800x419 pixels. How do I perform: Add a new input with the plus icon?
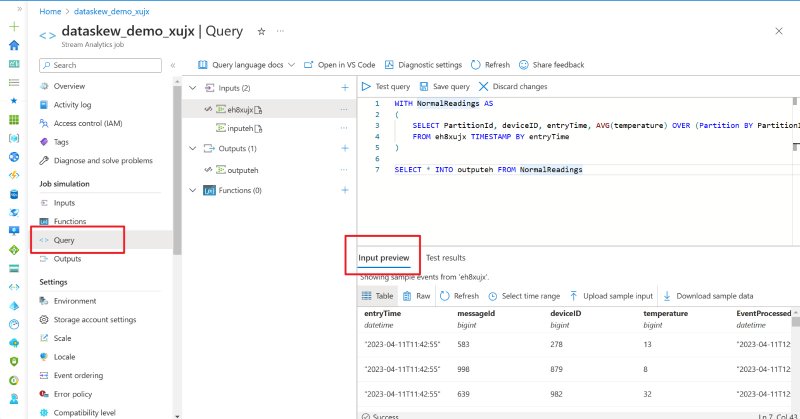click(x=345, y=88)
